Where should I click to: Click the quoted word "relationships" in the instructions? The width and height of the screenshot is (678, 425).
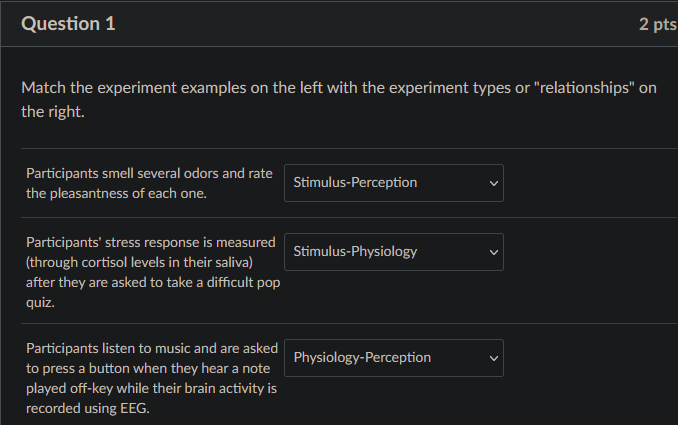pyautogui.click(x=584, y=88)
